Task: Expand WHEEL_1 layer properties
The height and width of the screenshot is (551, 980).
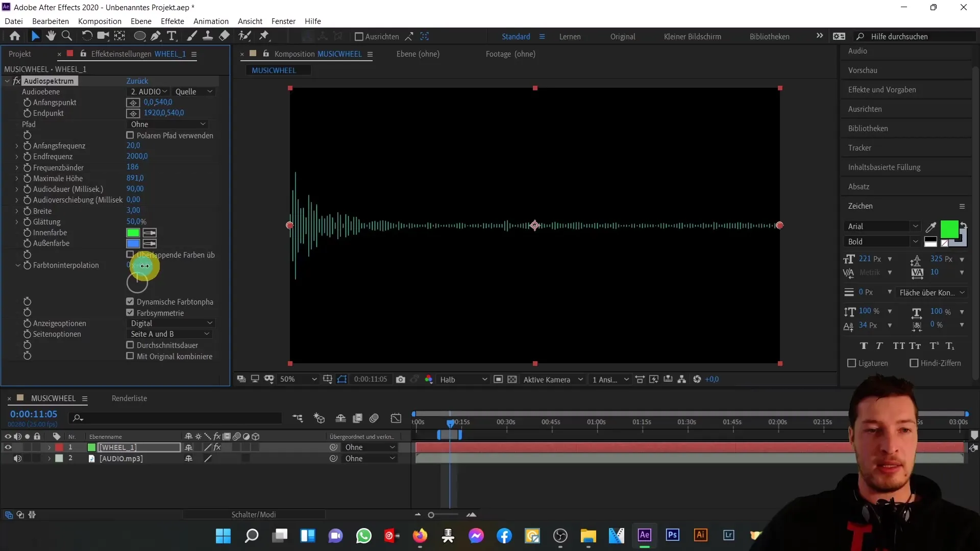Action: (x=49, y=447)
